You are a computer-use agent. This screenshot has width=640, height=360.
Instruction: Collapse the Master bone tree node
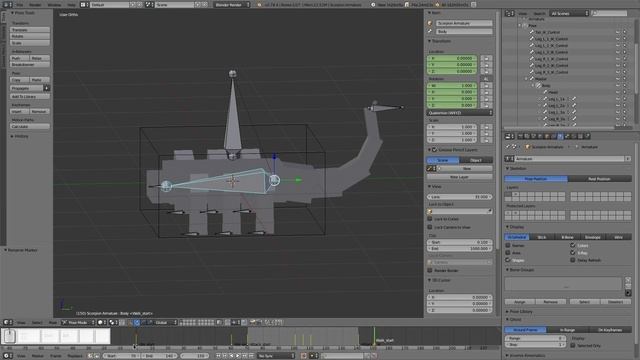(526, 79)
